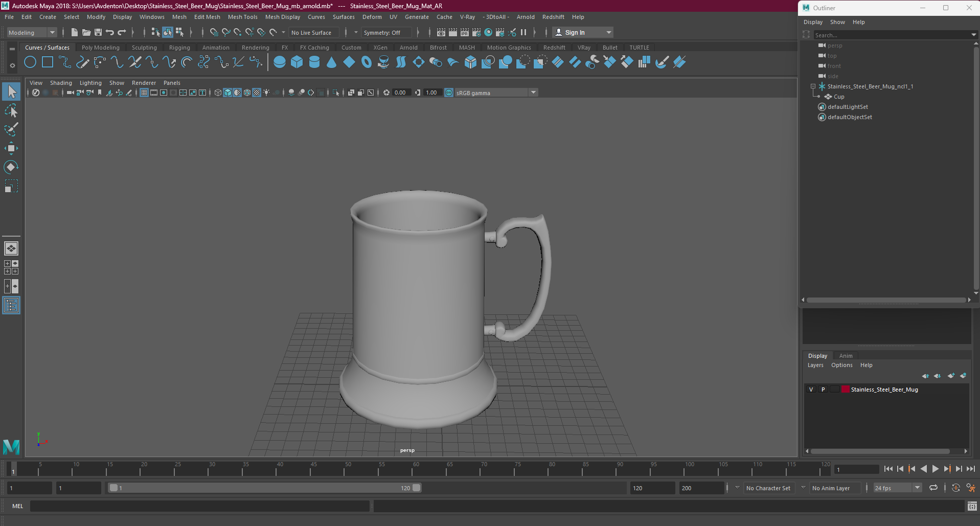The width and height of the screenshot is (980, 526).
Task: Switch to the Poly Modeling shelf tab
Action: pyautogui.click(x=101, y=48)
